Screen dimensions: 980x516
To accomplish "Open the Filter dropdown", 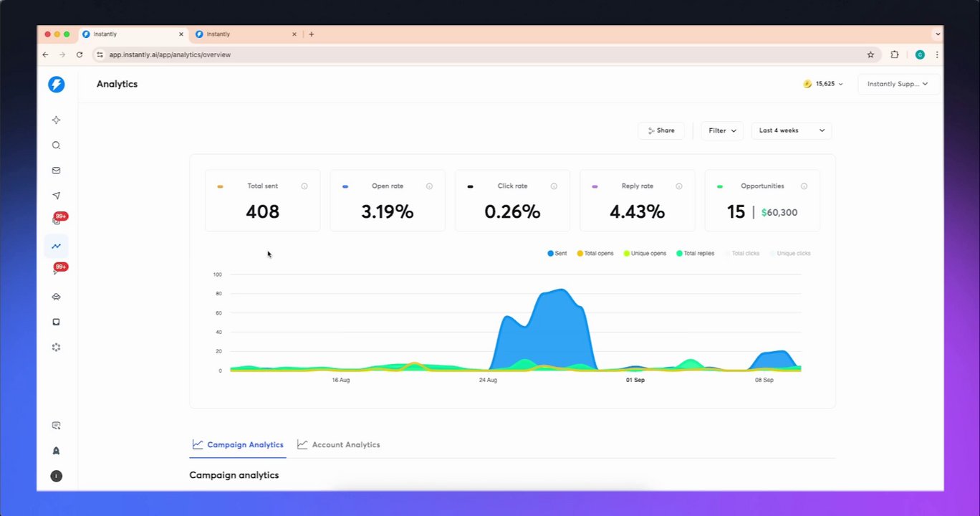I will pyautogui.click(x=722, y=130).
